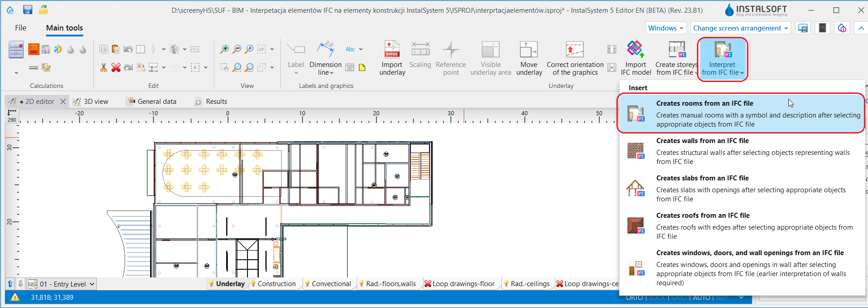Click the Paste clipboard icon
Screen dimensions: 868x308
(x=116, y=49)
